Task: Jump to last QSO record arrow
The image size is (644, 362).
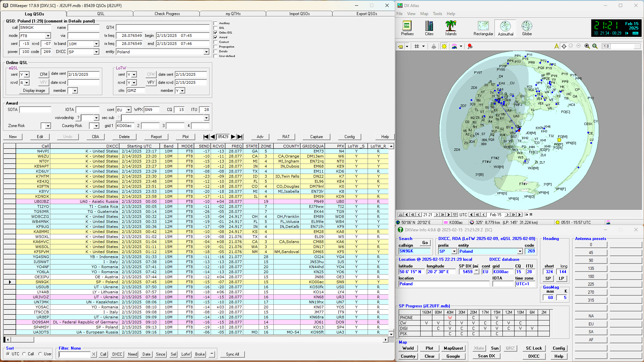Action: pos(240,137)
